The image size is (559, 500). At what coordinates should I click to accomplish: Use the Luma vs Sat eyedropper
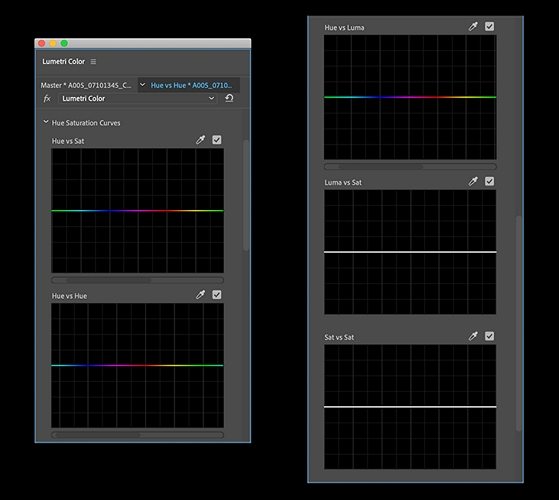coord(473,181)
